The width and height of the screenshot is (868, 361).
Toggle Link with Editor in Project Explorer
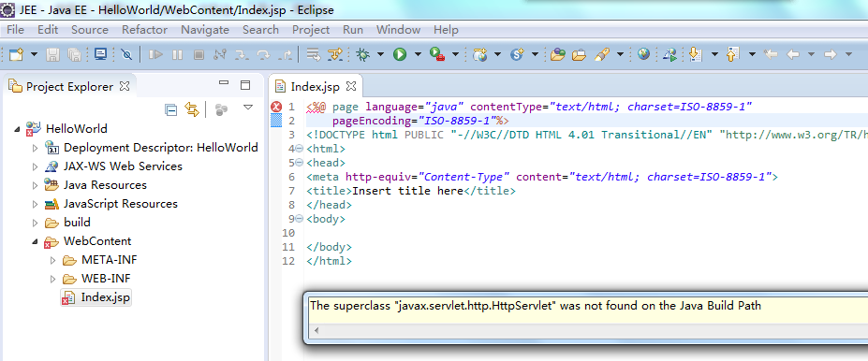click(x=192, y=109)
